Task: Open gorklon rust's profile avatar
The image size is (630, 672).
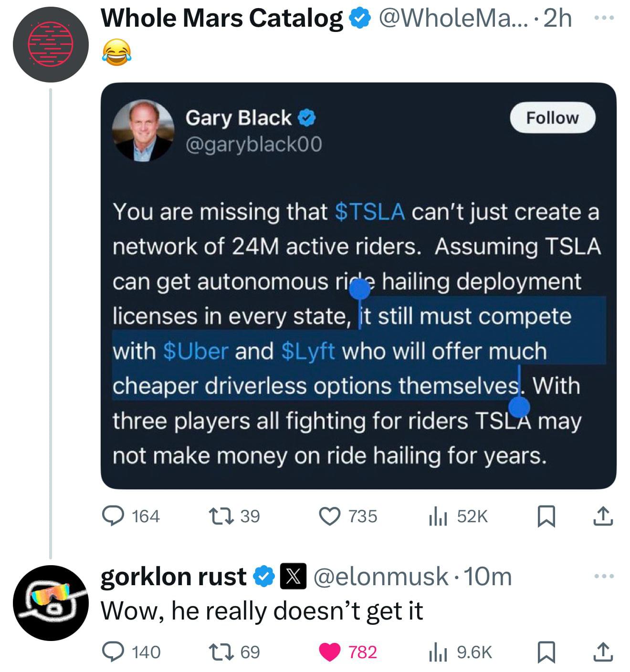Action: tap(51, 603)
